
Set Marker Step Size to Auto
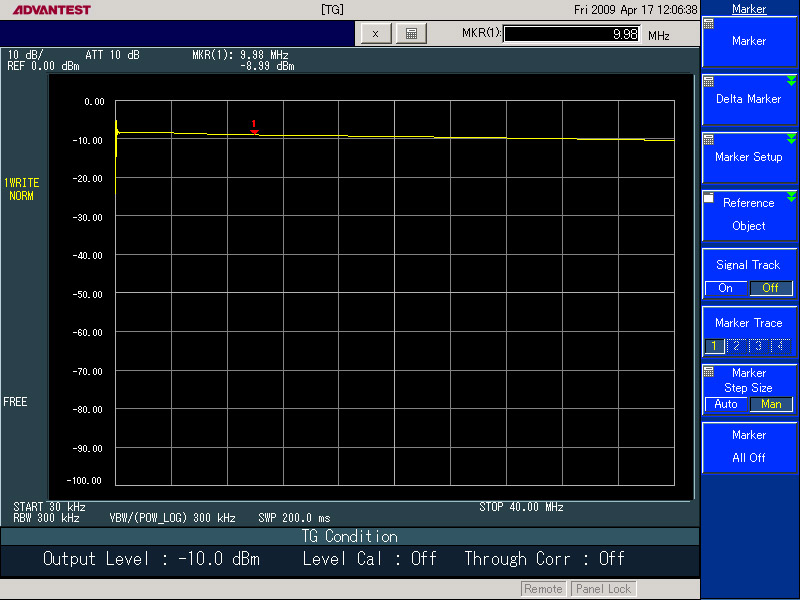(726, 404)
